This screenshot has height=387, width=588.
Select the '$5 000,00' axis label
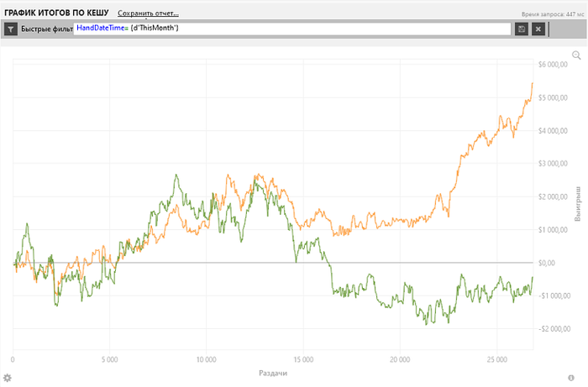[553, 97]
